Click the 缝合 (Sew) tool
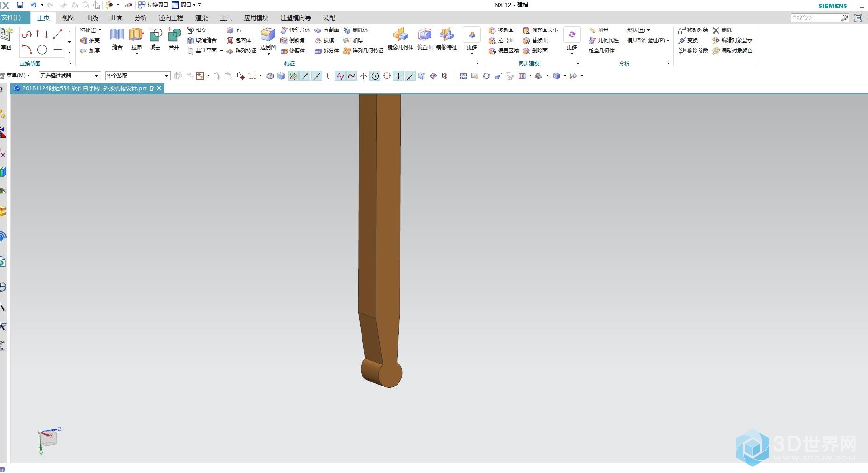 (117, 39)
